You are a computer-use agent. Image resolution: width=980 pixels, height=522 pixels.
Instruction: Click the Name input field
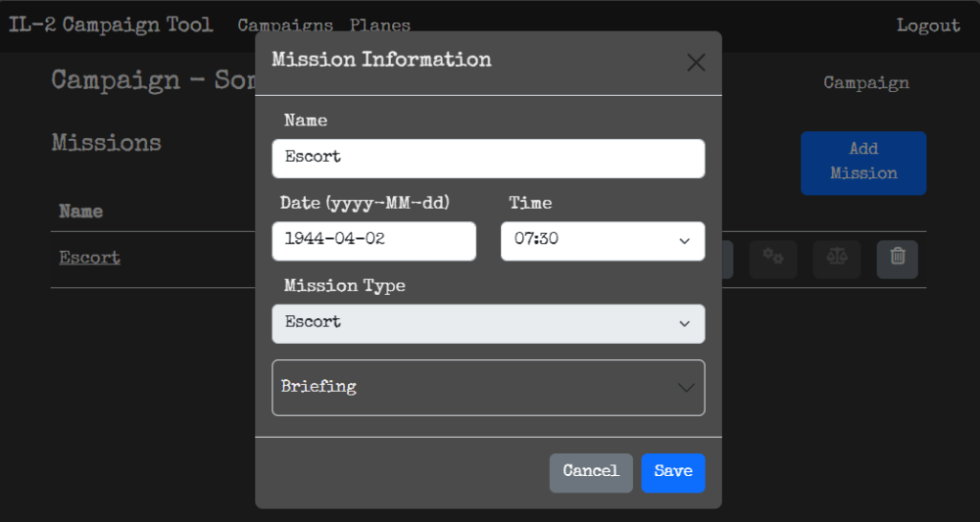coord(488,159)
